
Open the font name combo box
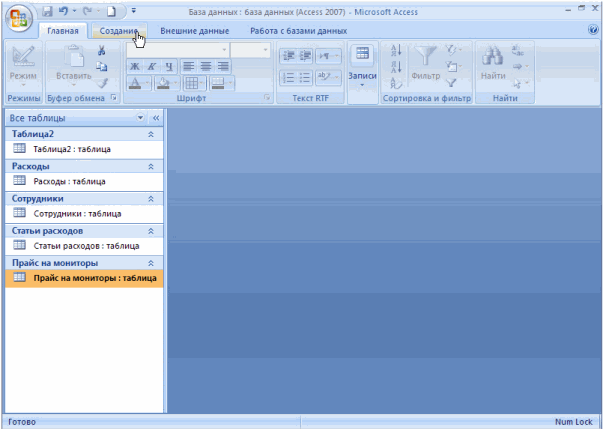pyautogui.click(x=178, y=50)
